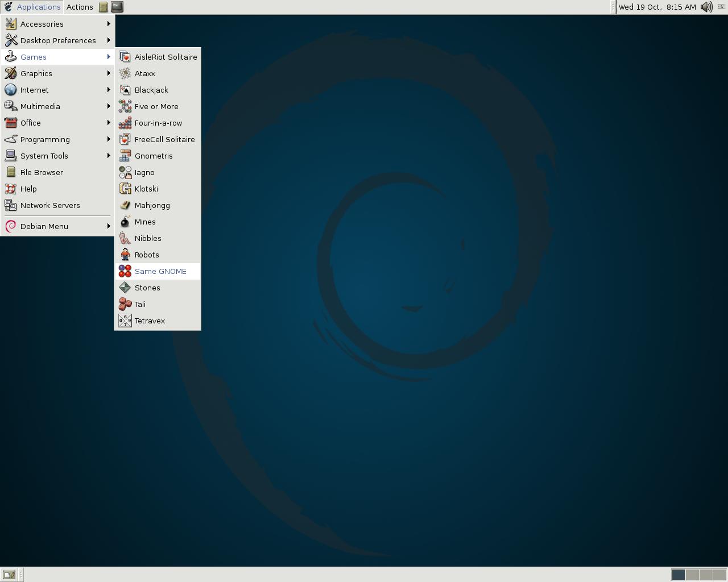Start the Nibbles worm game
This screenshot has height=582, width=728.
pyautogui.click(x=158, y=238)
